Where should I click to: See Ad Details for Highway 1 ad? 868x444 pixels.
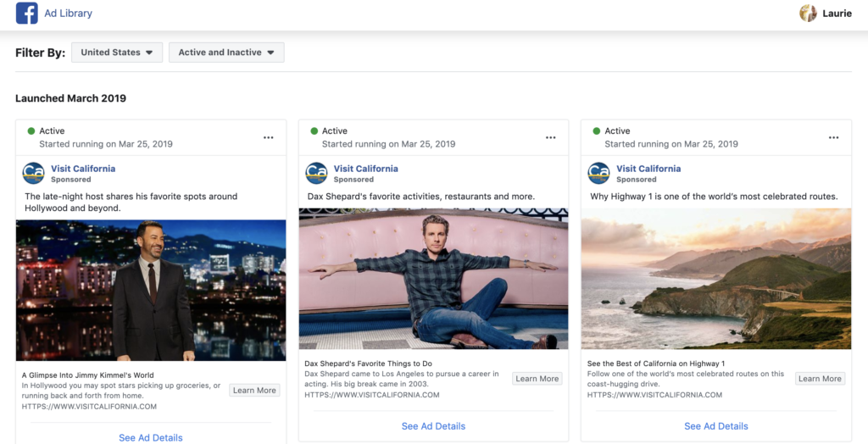coord(715,425)
